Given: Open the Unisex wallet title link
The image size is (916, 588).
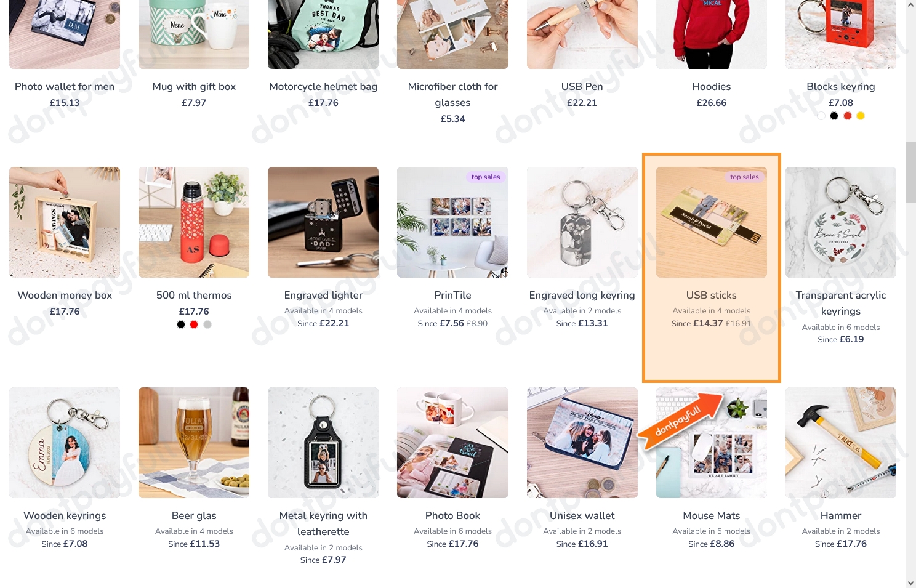Looking at the screenshot, I should pos(582,516).
